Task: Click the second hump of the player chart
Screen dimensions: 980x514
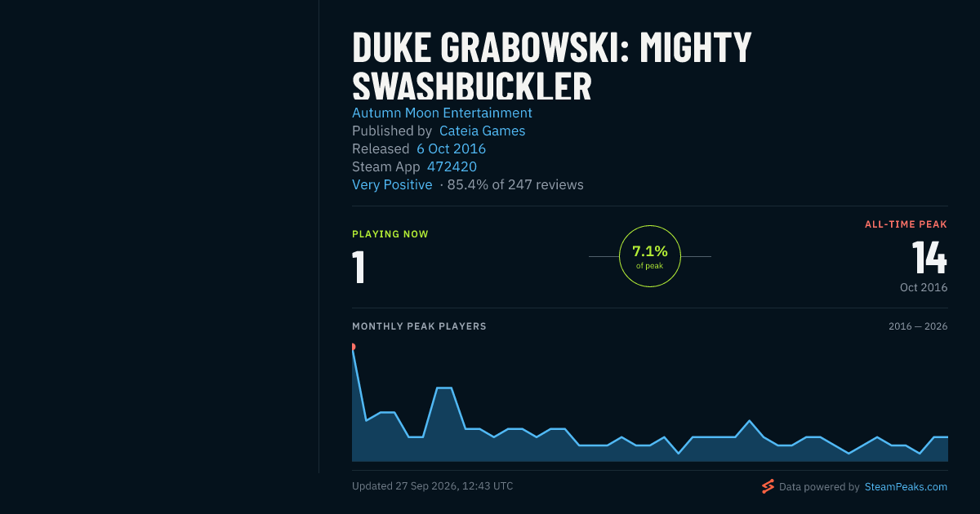Action: [x=444, y=388]
